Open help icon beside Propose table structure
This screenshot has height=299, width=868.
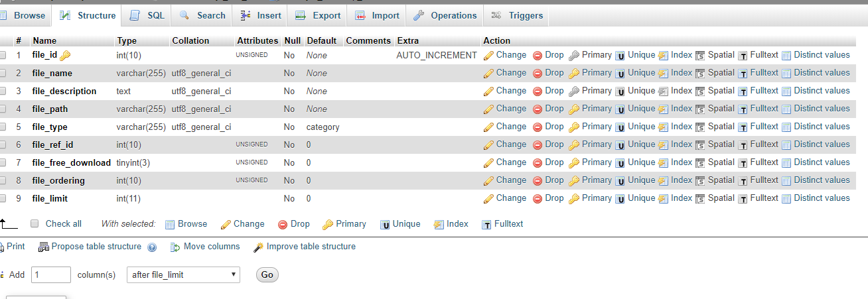(152, 247)
